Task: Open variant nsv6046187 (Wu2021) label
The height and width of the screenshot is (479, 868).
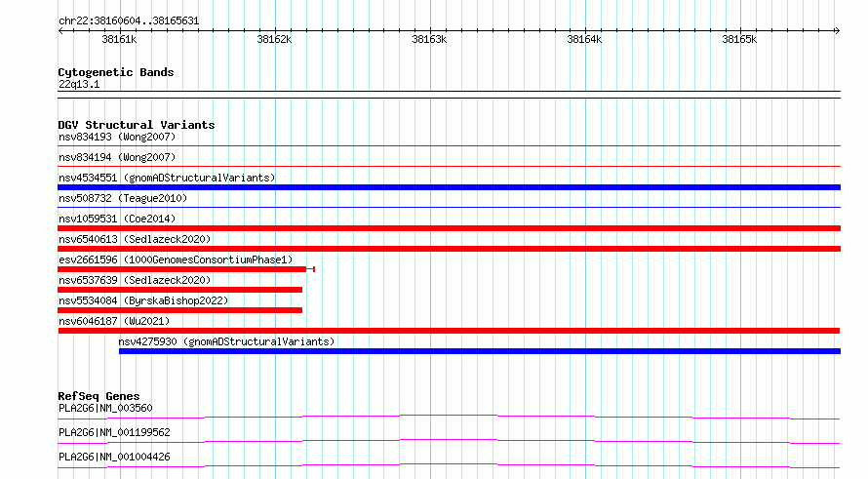Action: pos(114,321)
